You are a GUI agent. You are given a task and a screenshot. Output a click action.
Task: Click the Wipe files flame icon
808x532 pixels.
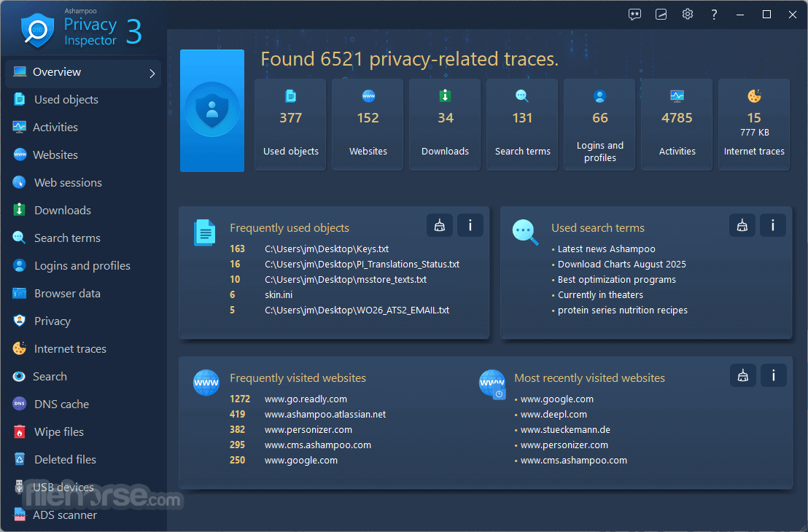point(19,431)
